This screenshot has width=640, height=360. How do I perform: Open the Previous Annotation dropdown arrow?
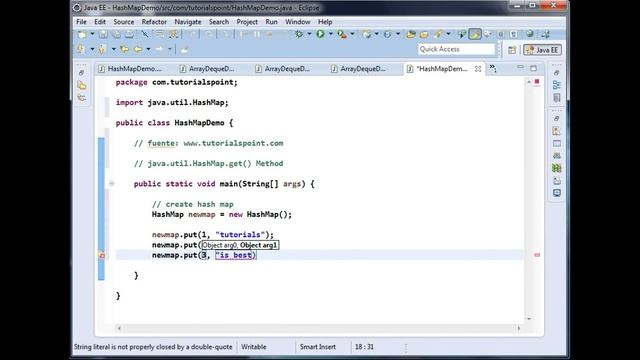point(113,49)
